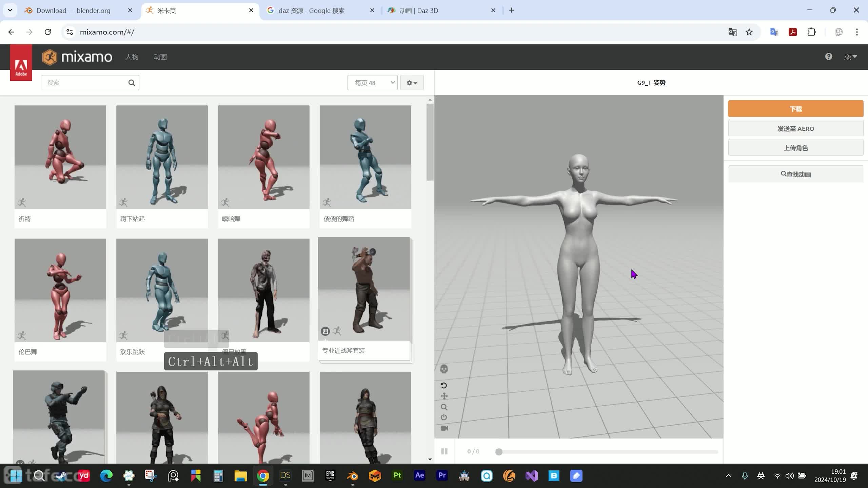Viewport: 868px width, 488px height.
Task: Bookmark this page with the star icon
Action: tap(749, 32)
